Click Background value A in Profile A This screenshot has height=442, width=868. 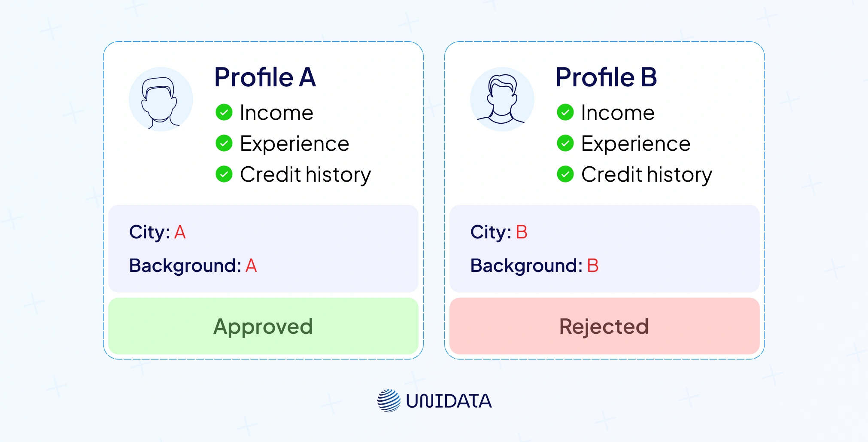[x=251, y=266]
